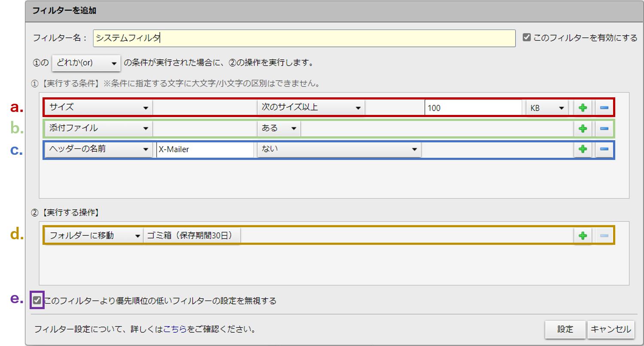Image resolution: width=644 pixels, height=346 pixels.
Task: Click the フィルター名 text input field
Action: tap(304, 38)
